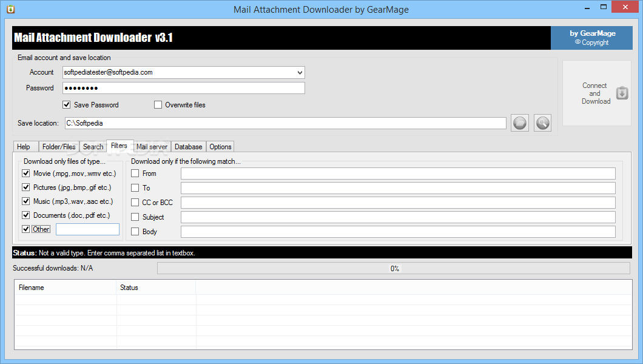Viewport: 643px width, 364px height.
Task: Enable the From match filter checkbox
Action: (135, 173)
